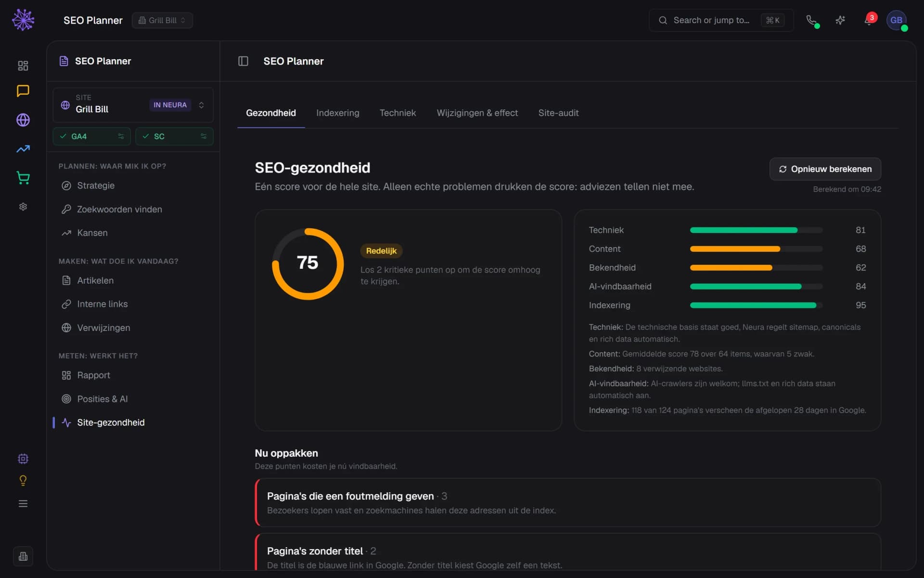
Task: Open the GB user avatar
Action: [897, 20]
